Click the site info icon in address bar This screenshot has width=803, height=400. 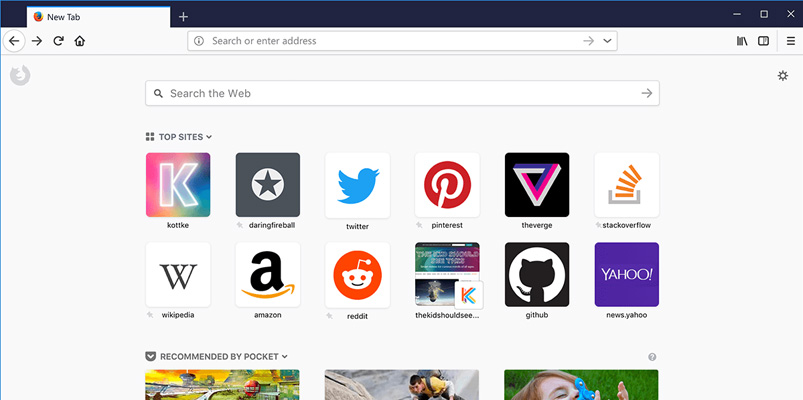(x=199, y=41)
